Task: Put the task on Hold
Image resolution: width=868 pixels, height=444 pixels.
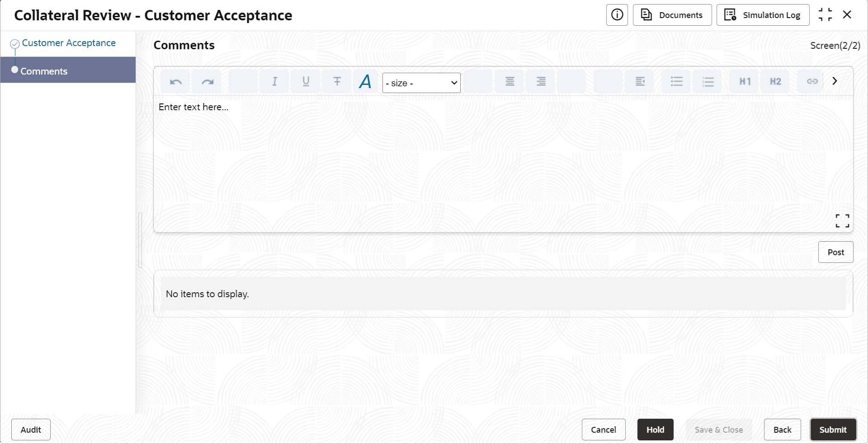Action: (x=655, y=430)
